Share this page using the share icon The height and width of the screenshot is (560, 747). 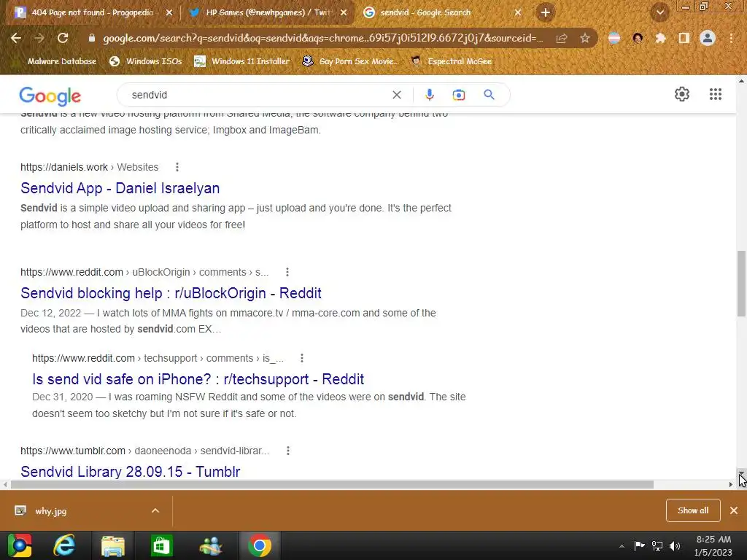562,38
